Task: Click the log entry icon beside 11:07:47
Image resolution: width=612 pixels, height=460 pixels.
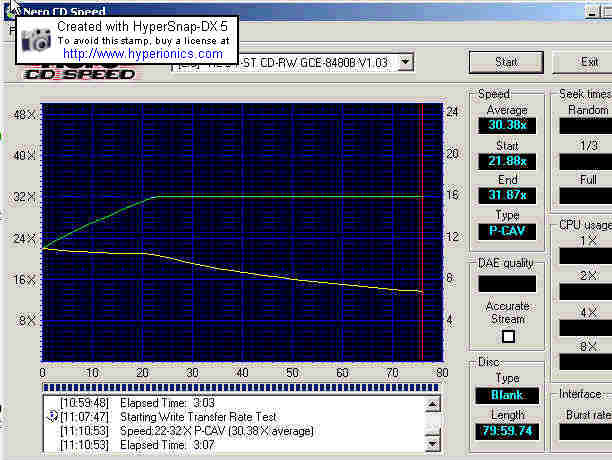Action: tap(52, 417)
